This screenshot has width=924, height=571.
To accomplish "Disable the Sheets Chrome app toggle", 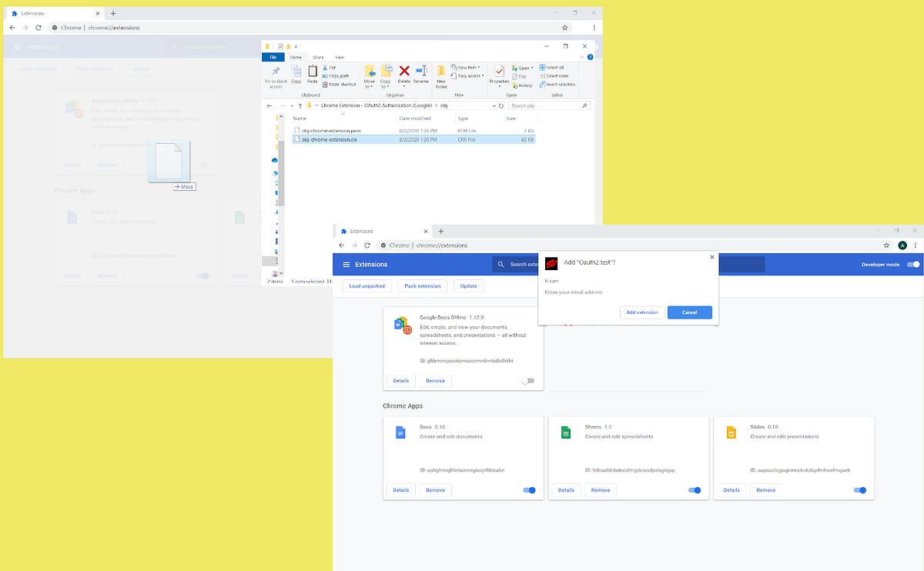I will 695,490.
